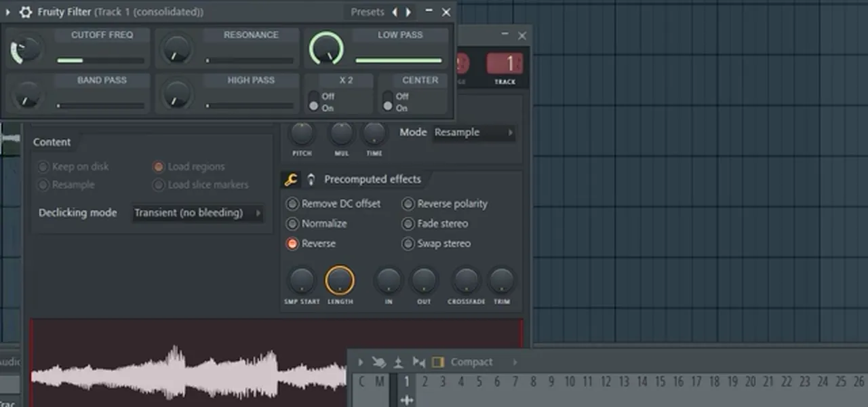Click the Band Pass label

(x=102, y=80)
